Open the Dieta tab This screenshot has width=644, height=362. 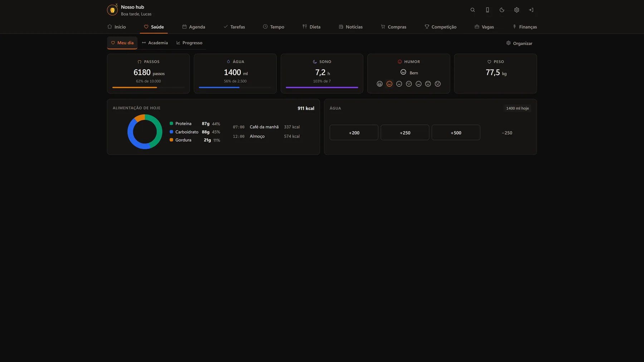click(x=311, y=27)
